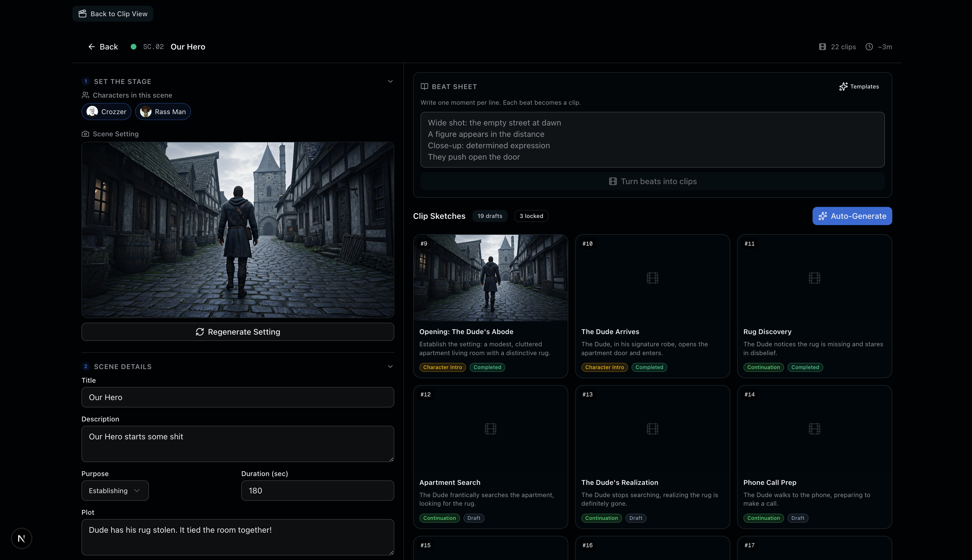Click Continuation tag on The Dude's Realization card
The width and height of the screenshot is (972, 560).
[601, 518]
